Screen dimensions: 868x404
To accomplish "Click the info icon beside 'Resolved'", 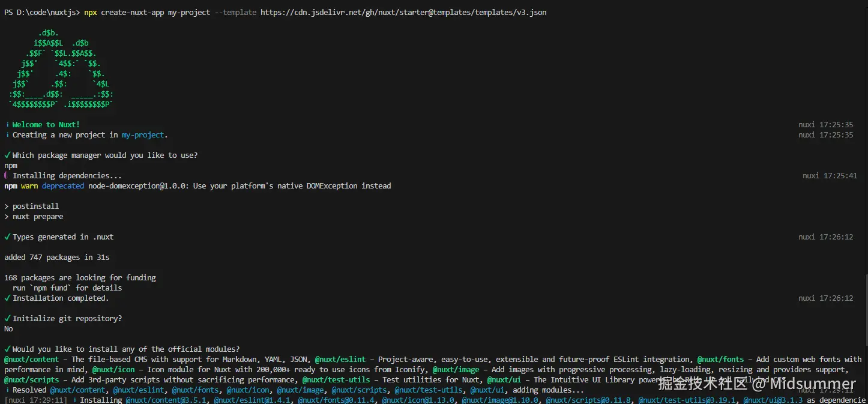I will click(7, 390).
